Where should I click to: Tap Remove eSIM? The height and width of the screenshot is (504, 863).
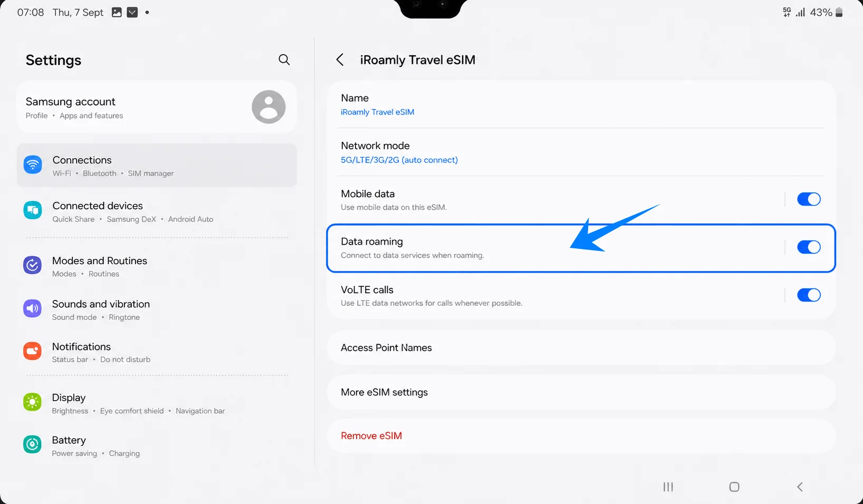point(581,436)
